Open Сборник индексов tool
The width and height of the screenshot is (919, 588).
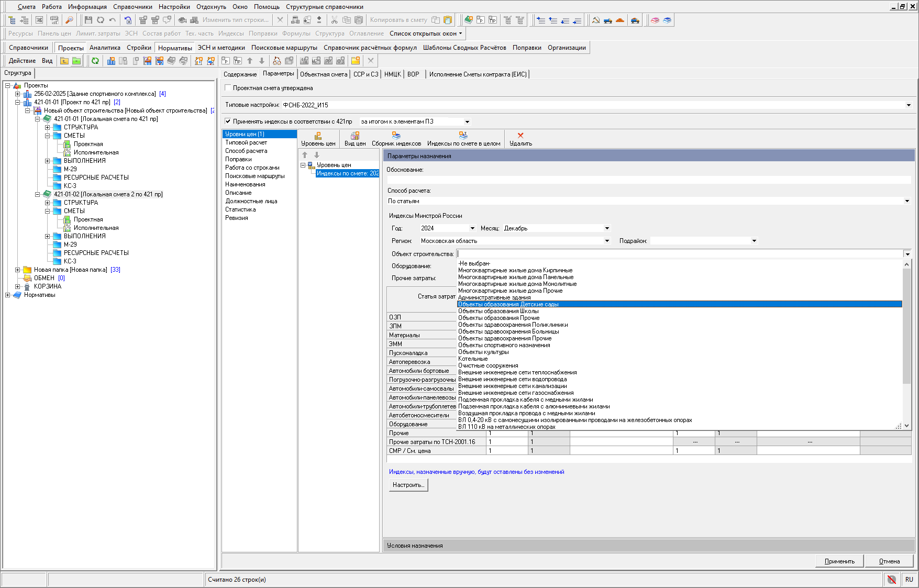[x=396, y=139]
